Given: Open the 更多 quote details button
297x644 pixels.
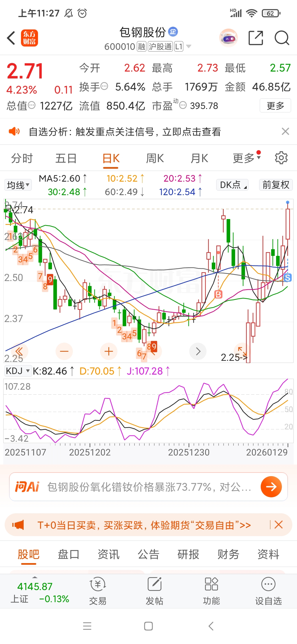Looking at the screenshot, I should point(275,106).
